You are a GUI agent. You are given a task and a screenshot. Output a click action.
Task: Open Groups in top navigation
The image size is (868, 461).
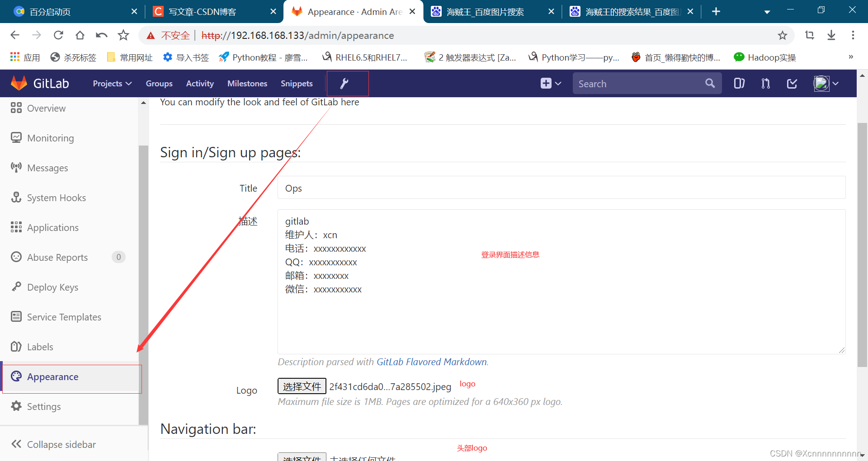pos(159,84)
